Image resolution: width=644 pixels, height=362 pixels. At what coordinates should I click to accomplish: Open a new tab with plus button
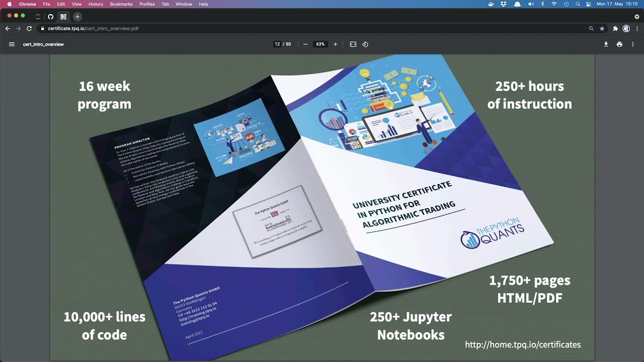coord(77,17)
